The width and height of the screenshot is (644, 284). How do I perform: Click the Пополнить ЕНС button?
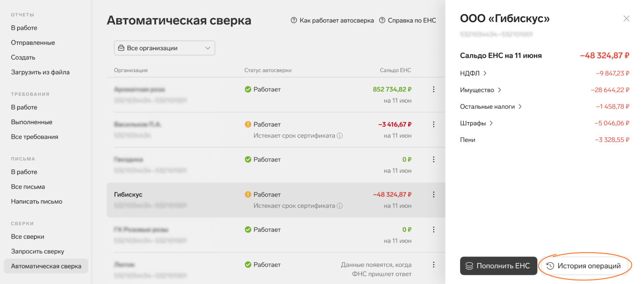[x=498, y=266]
